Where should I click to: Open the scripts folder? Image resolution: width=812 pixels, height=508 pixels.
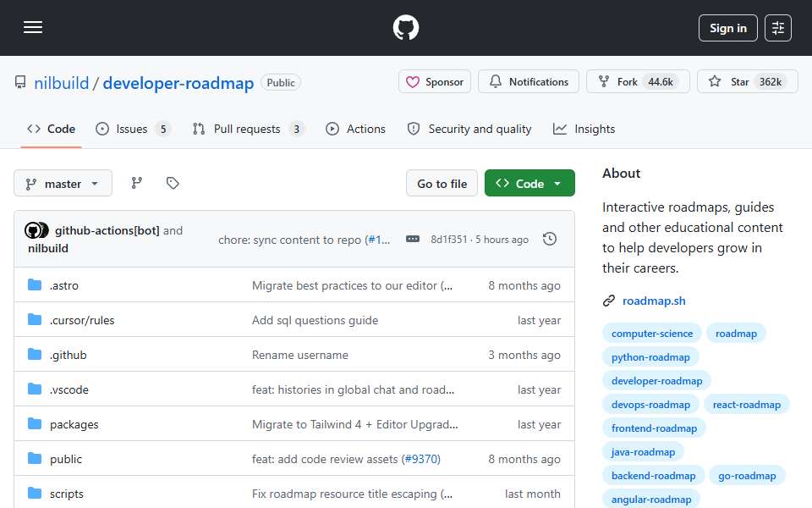tap(66, 494)
